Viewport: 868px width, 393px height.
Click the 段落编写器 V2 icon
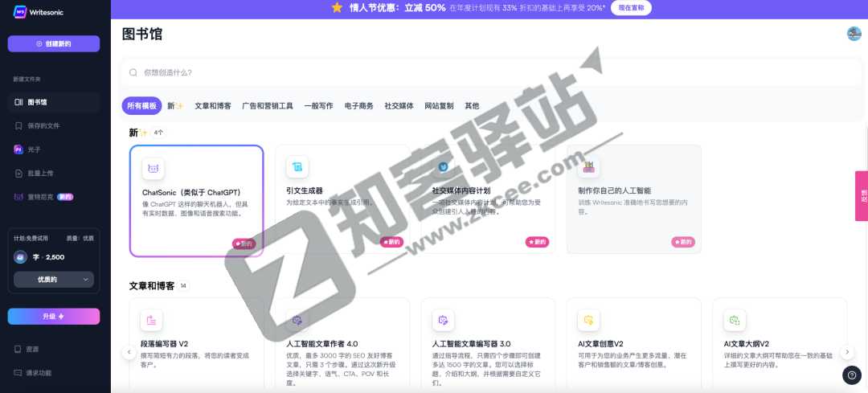coord(151,321)
